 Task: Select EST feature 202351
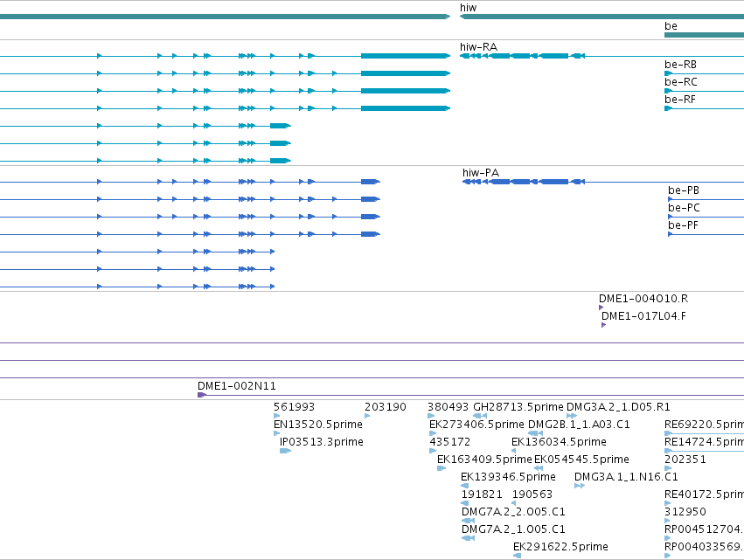click(x=685, y=460)
